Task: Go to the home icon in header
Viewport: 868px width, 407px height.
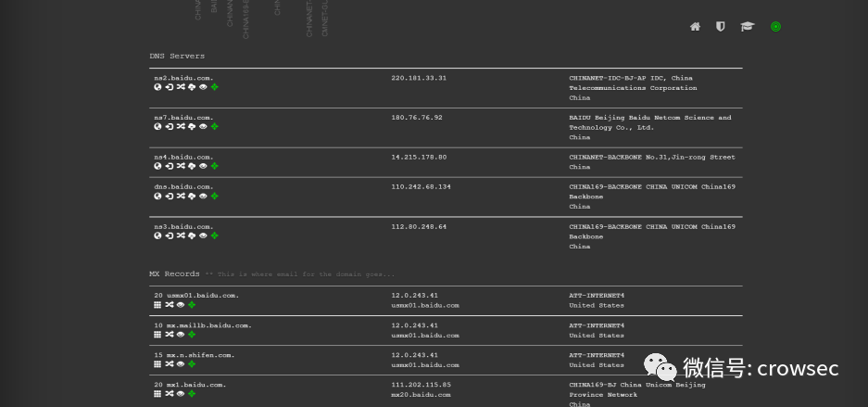Action: pos(695,27)
